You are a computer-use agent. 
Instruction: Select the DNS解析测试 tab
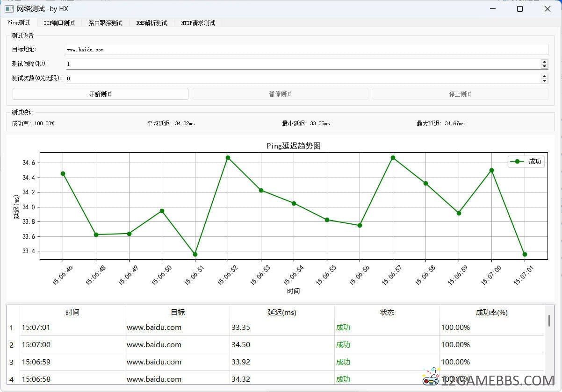point(151,23)
